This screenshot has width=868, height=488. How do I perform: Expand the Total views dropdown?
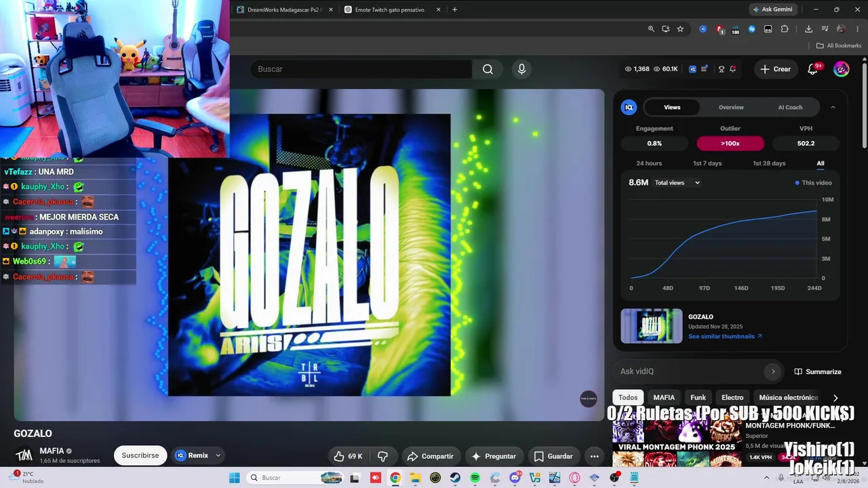[x=677, y=183]
